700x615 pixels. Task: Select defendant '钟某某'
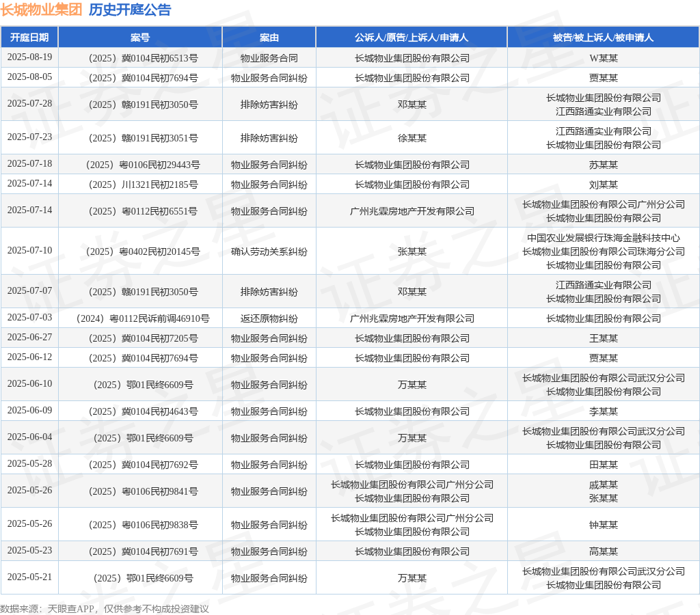pos(604,525)
